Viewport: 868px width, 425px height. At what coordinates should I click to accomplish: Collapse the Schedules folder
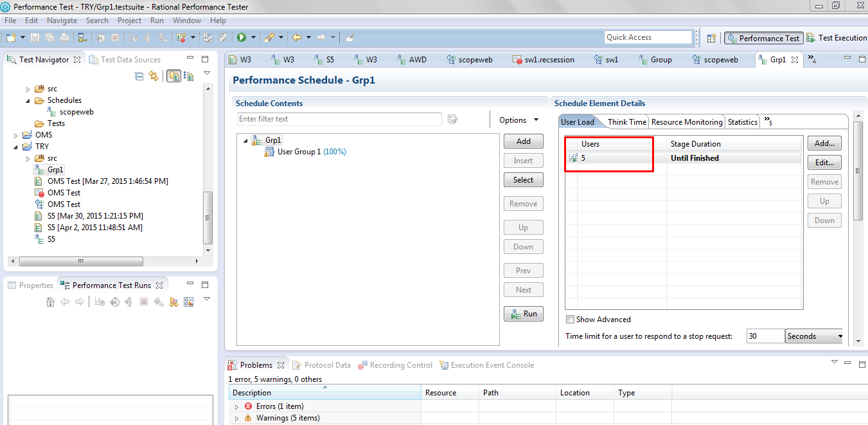tap(28, 100)
